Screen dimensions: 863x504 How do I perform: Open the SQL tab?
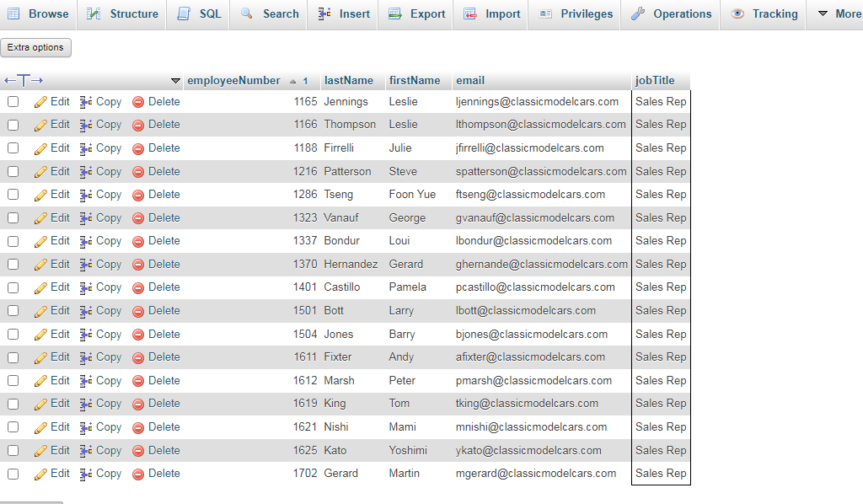tap(198, 13)
